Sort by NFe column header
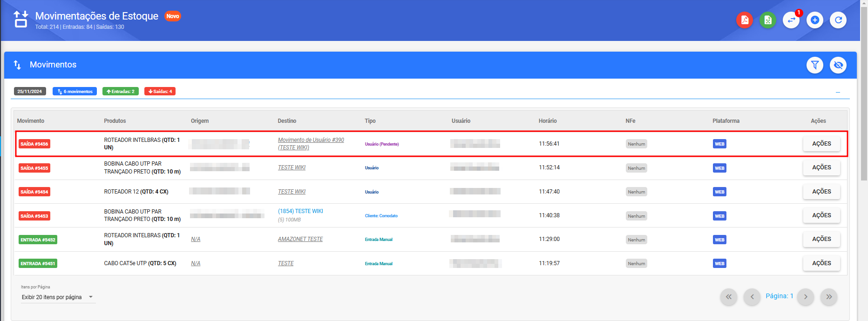Viewport: 868px width, 321px height. (x=631, y=121)
